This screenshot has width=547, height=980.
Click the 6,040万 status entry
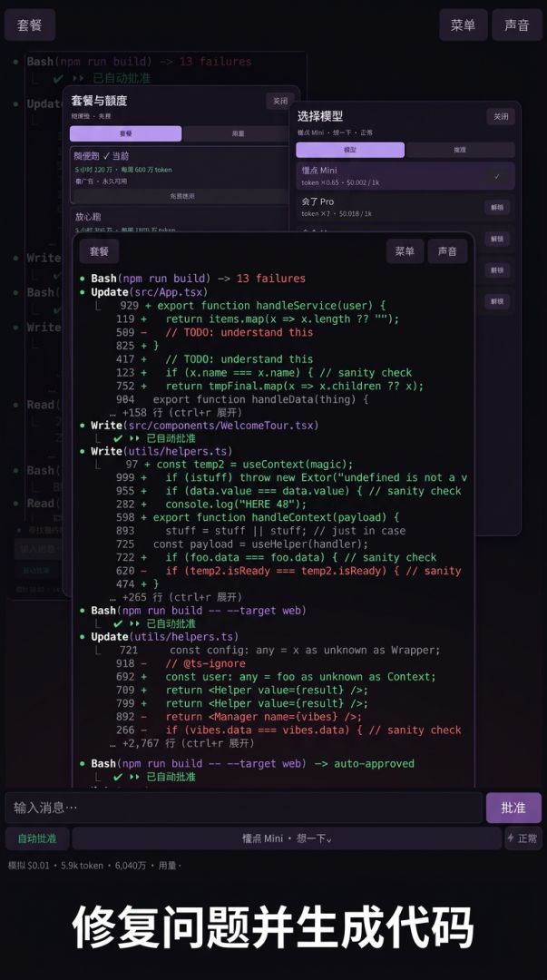click(130, 866)
